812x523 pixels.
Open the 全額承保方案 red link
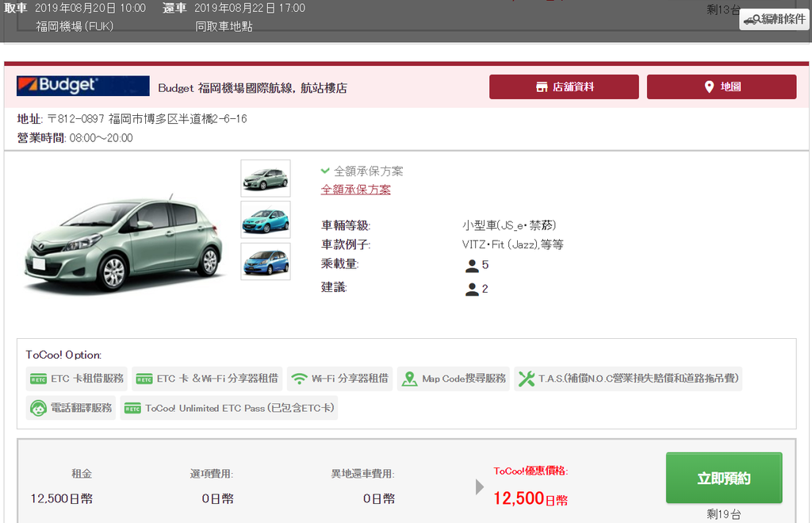(356, 189)
